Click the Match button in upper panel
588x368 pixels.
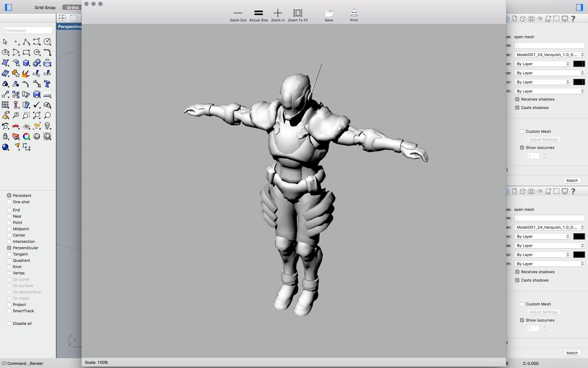(572, 180)
